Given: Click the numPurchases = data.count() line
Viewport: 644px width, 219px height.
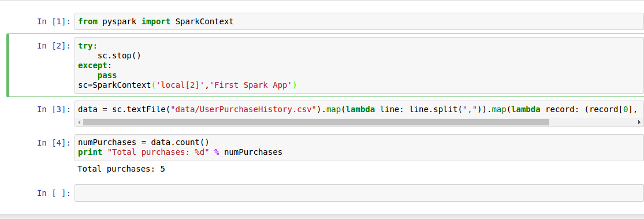Looking at the screenshot, I should (143, 142).
